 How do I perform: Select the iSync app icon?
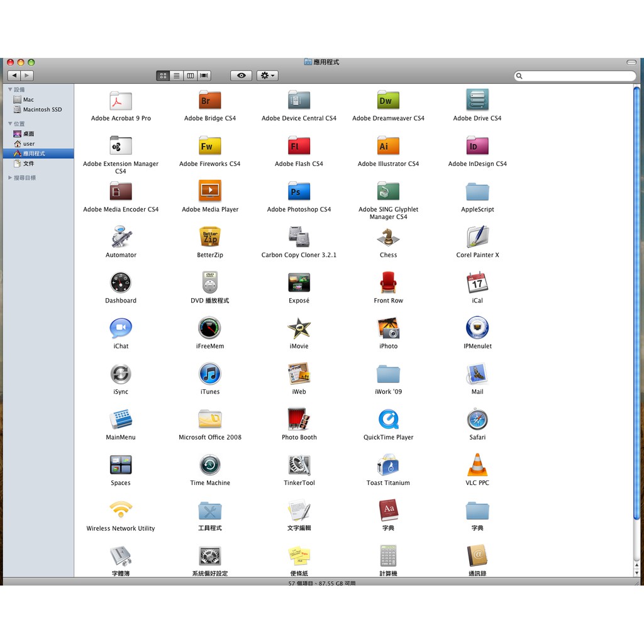tap(121, 374)
